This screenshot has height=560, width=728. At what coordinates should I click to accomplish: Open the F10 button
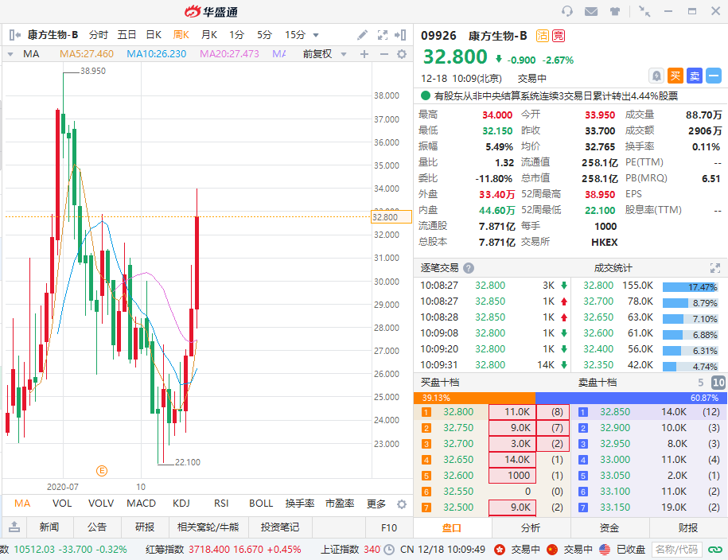pos(389,528)
